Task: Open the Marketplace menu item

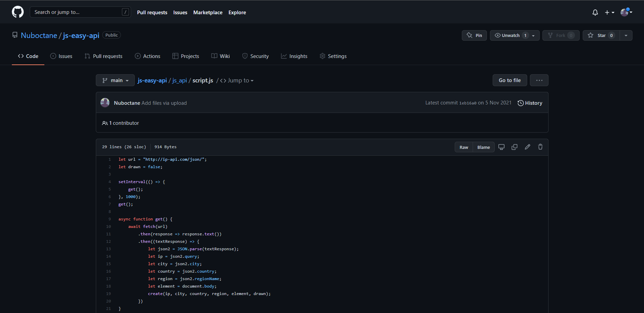Action: (208, 12)
